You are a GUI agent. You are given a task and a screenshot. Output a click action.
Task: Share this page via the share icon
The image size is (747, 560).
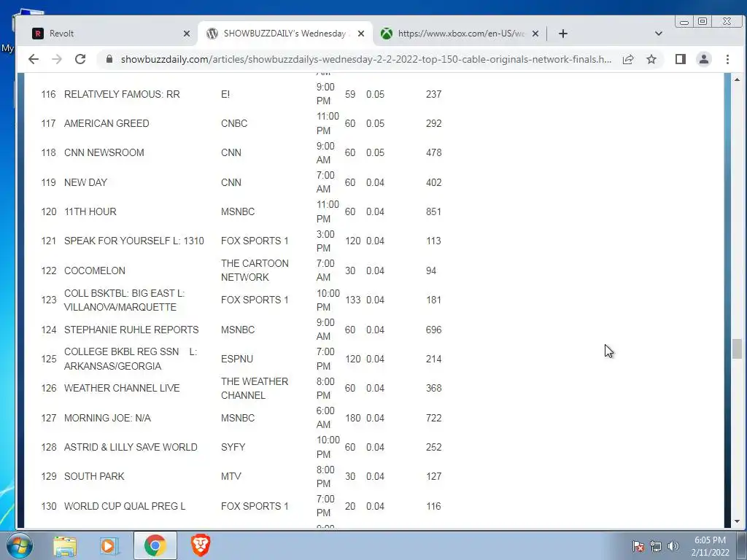[628, 59]
